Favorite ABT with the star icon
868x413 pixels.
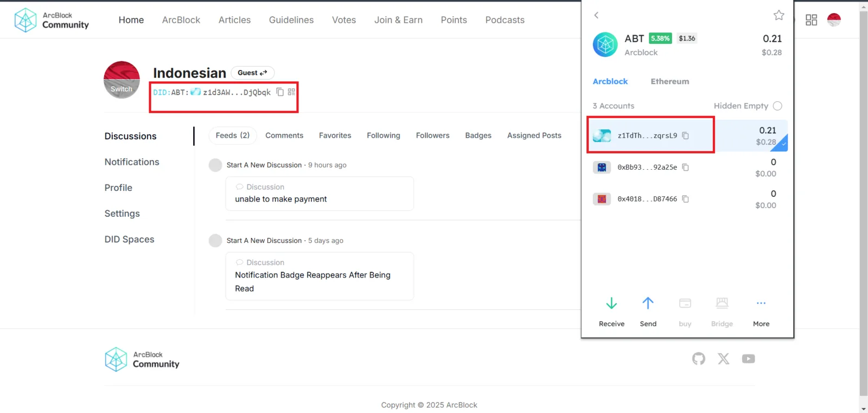[778, 15]
